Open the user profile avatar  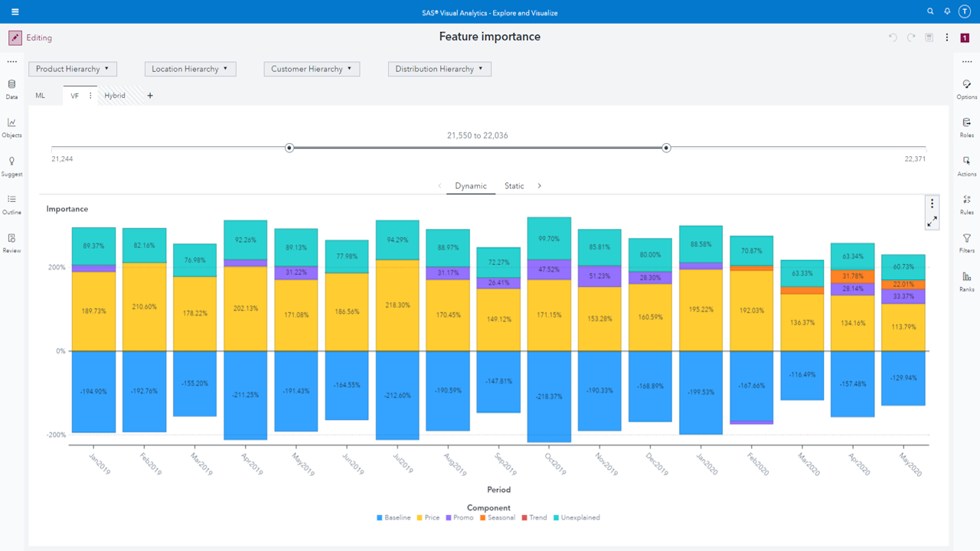pos(964,11)
